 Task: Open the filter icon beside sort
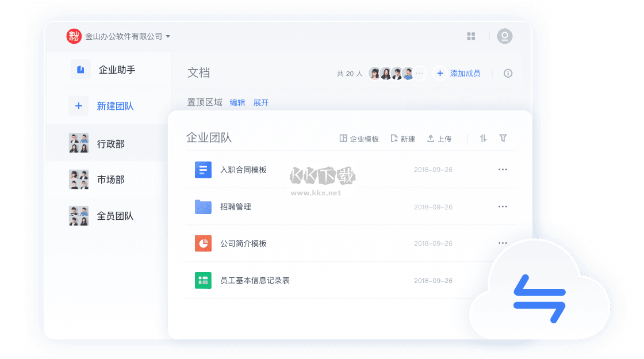(x=503, y=138)
